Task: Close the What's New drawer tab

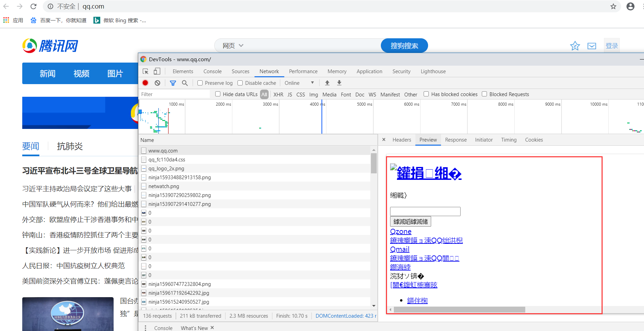Action: pyautogui.click(x=212, y=328)
